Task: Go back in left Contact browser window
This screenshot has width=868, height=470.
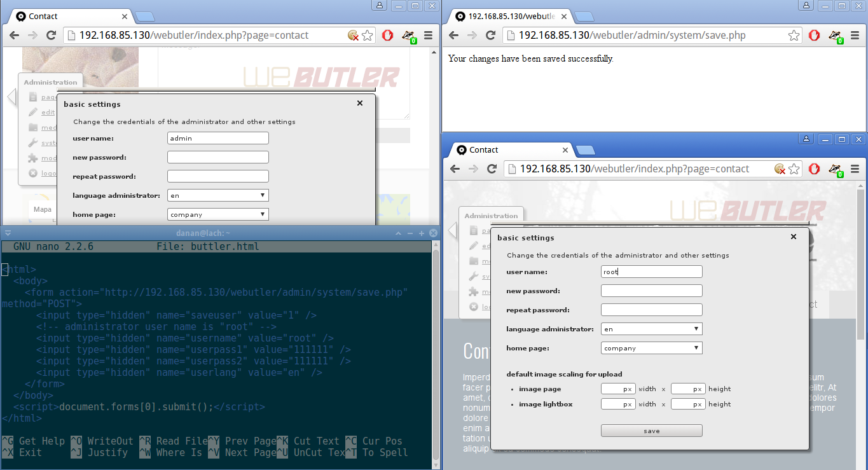Action: point(14,36)
